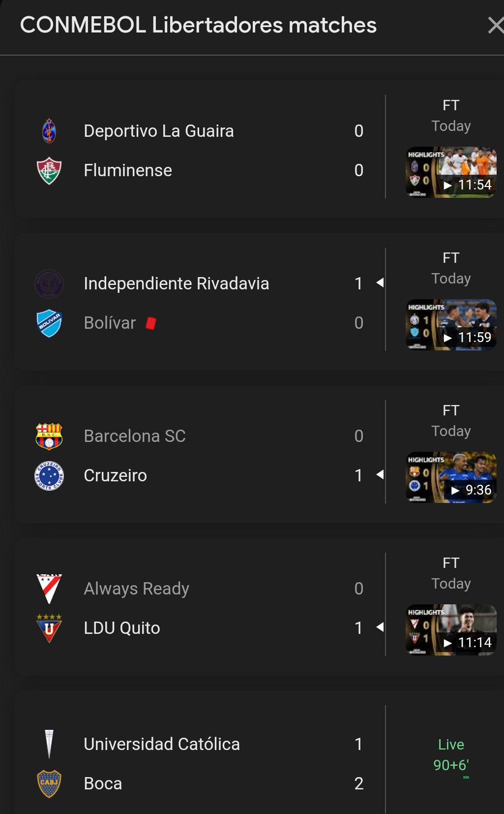Click the Fluminense team crest
The image size is (504, 814).
49,170
